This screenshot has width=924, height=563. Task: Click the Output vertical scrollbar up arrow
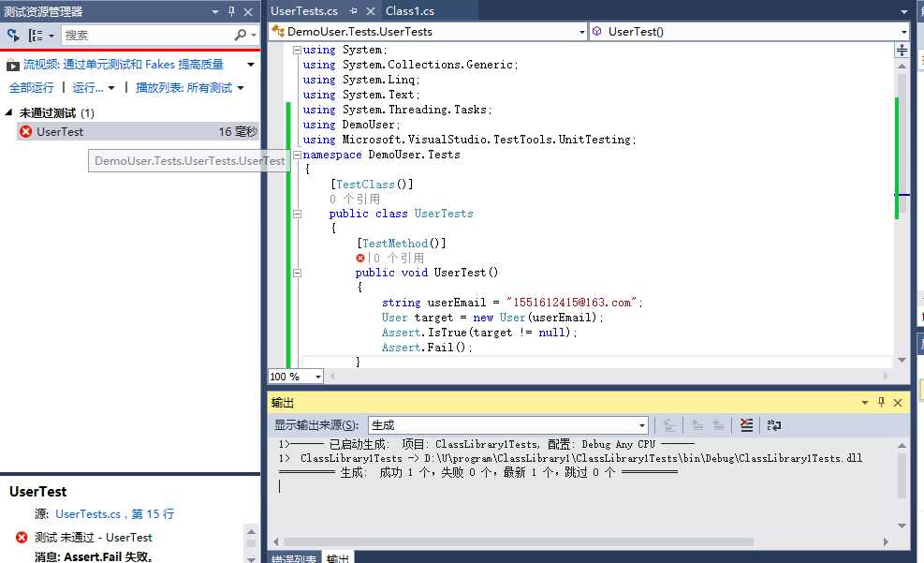point(902,446)
